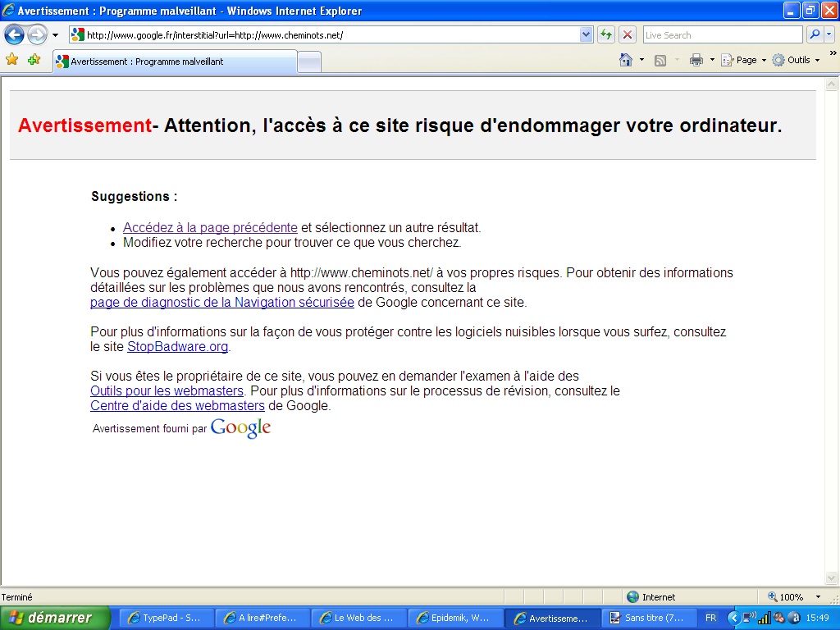The image size is (840, 630).
Task: Select the Avertissement : Programme malveillant tab
Action: coord(174,62)
